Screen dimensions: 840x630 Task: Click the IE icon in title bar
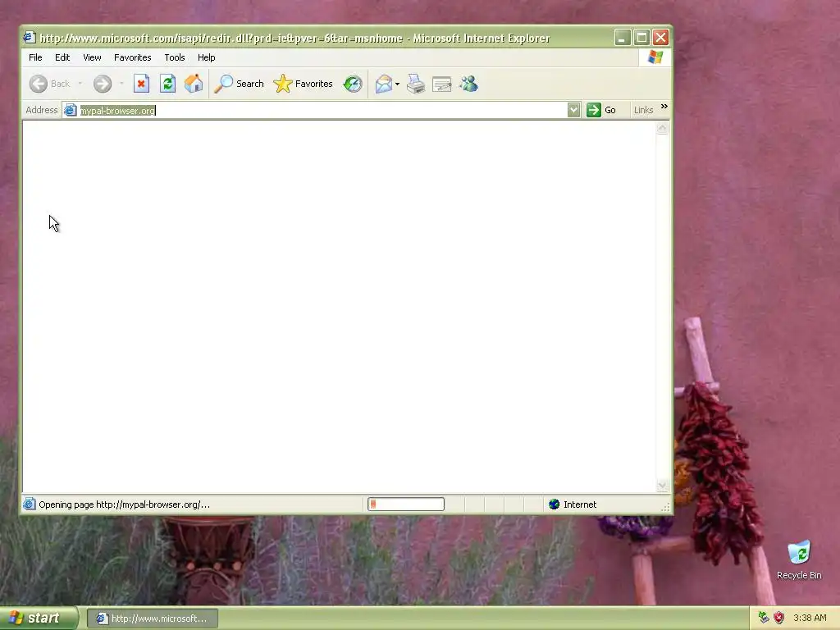pyautogui.click(x=30, y=38)
